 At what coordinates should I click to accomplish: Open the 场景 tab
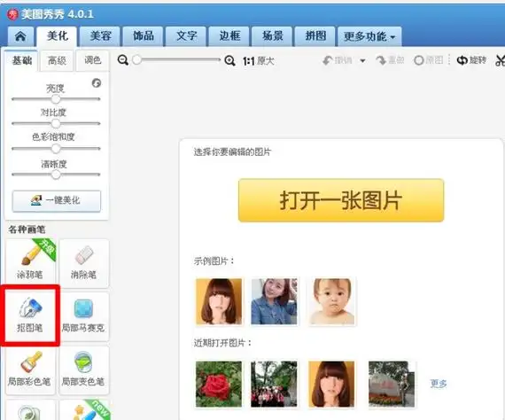tap(272, 36)
